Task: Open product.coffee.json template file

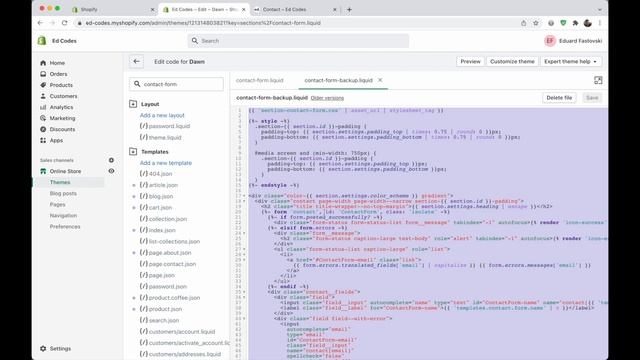Action: coord(170,298)
